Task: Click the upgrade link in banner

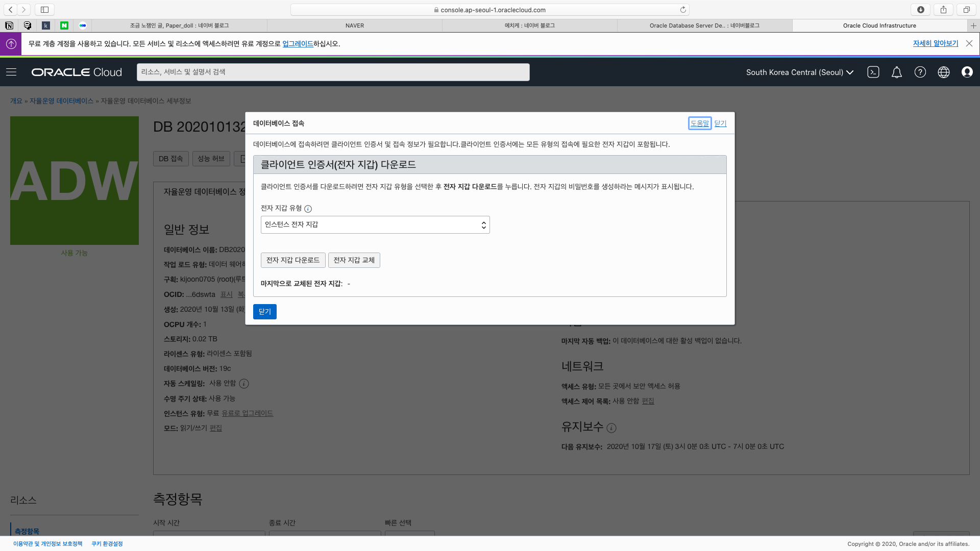Action: [x=298, y=44]
